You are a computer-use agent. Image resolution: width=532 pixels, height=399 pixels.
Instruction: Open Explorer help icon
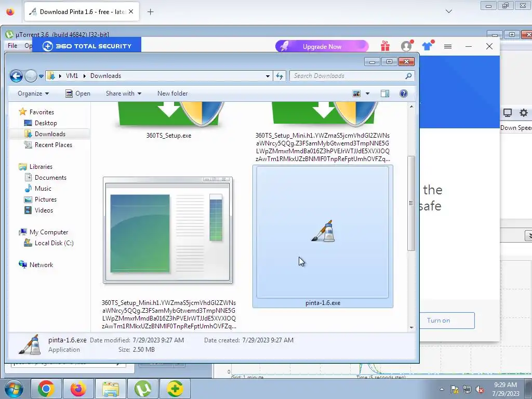click(x=403, y=94)
